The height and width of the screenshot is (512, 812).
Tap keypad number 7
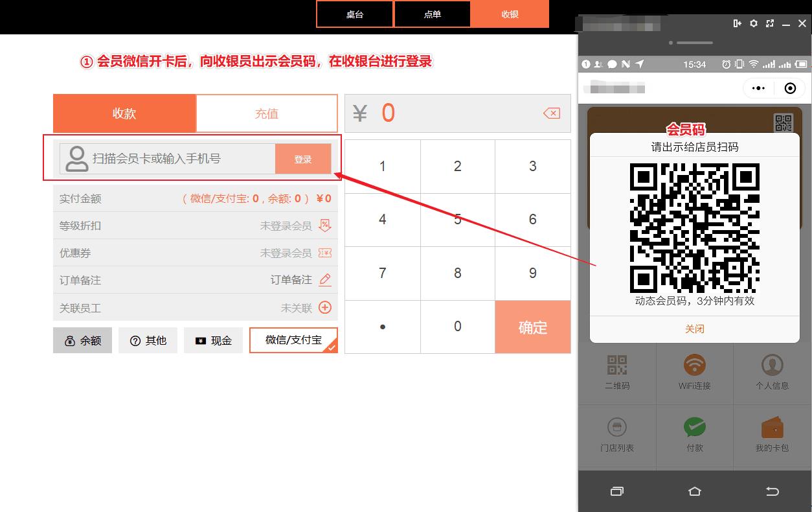[383, 273]
